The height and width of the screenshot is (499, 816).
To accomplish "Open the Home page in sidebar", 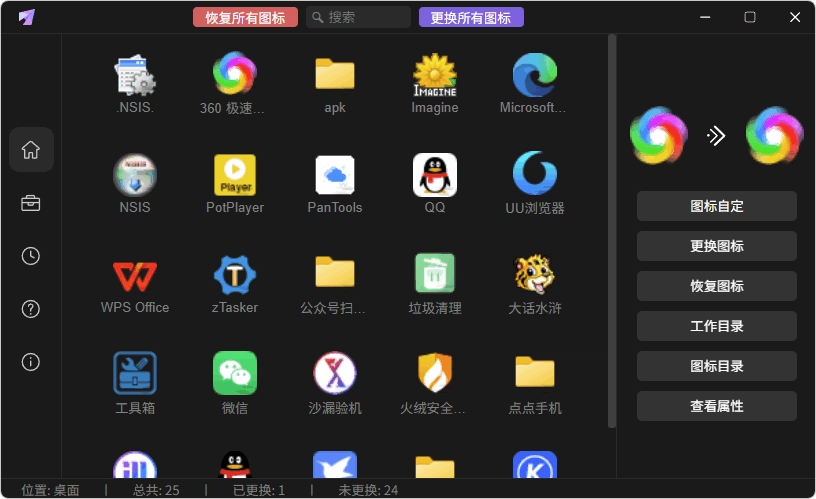I will 31,150.
